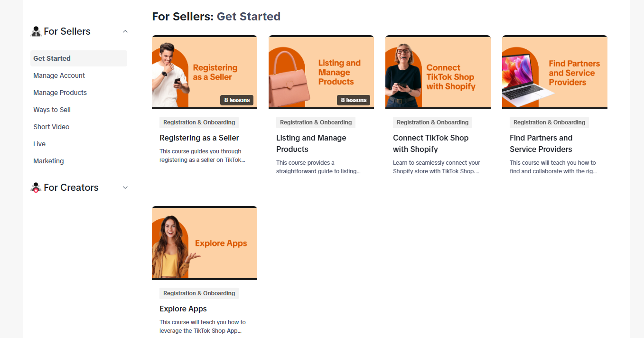Open Registering as a Seller thumbnail
The height and width of the screenshot is (338, 644).
click(205, 72)
